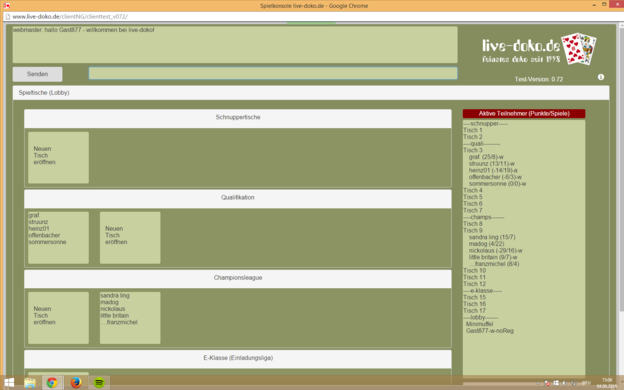Select the Spieltische (Lobby) tab
Image resolution: width=624 pixels, height=390 pixels.
point(44,92)
